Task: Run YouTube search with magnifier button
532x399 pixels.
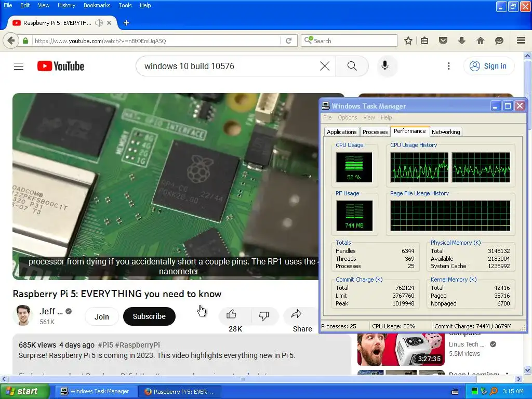Action: 352,66
